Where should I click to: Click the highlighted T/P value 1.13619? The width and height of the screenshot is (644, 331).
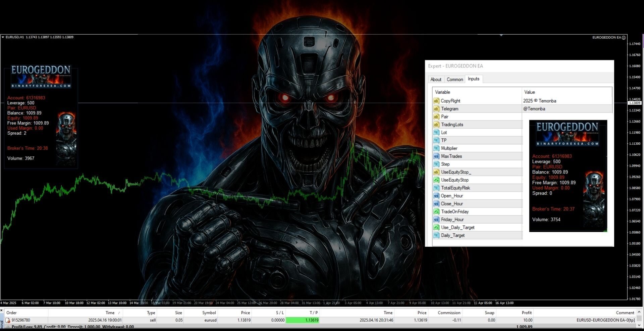302,320
